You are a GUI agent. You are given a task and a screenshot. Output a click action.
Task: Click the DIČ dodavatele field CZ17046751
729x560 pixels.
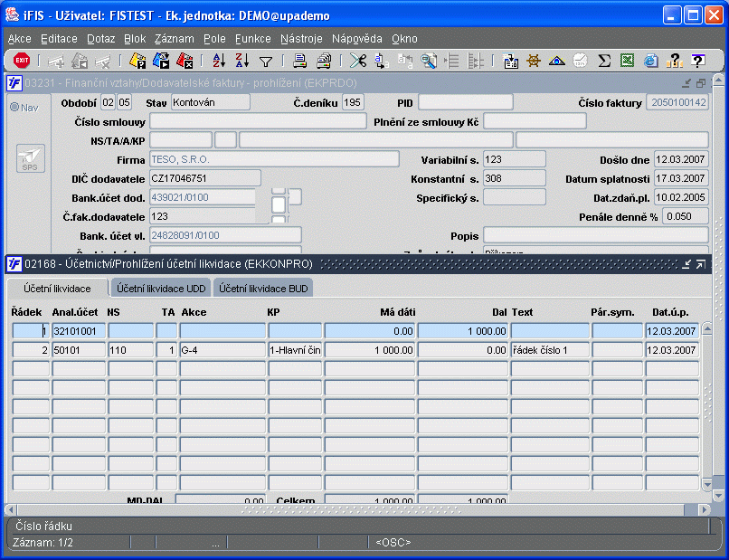tap(205, 178)
